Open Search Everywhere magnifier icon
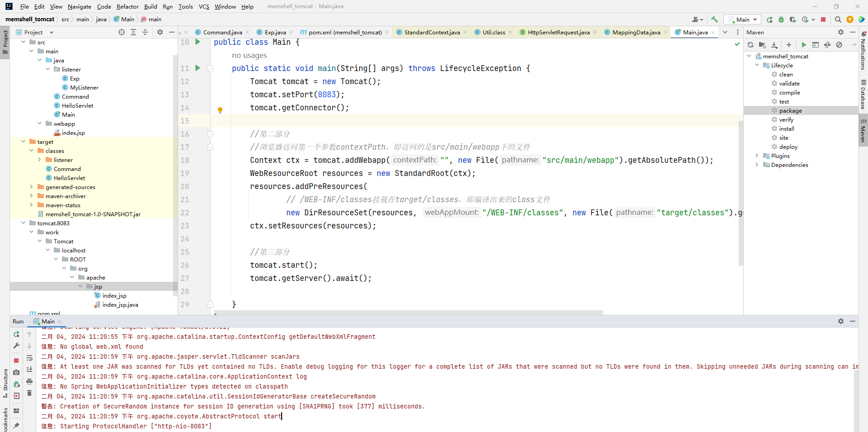 coord(838,19)
